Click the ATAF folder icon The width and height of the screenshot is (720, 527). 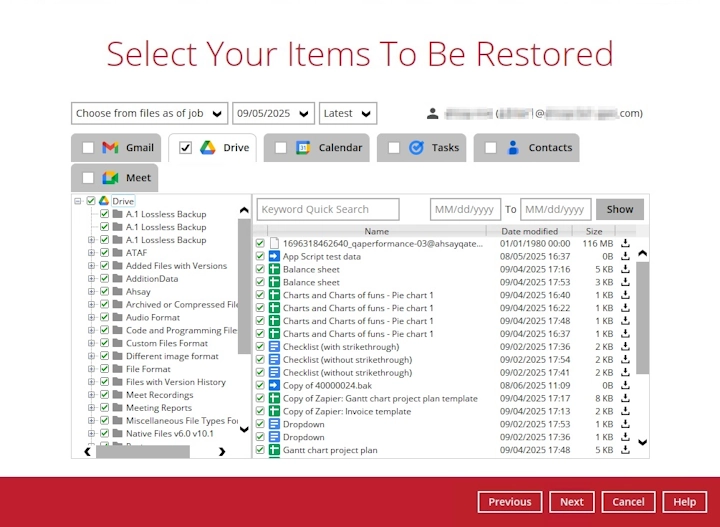click(117, 253)
